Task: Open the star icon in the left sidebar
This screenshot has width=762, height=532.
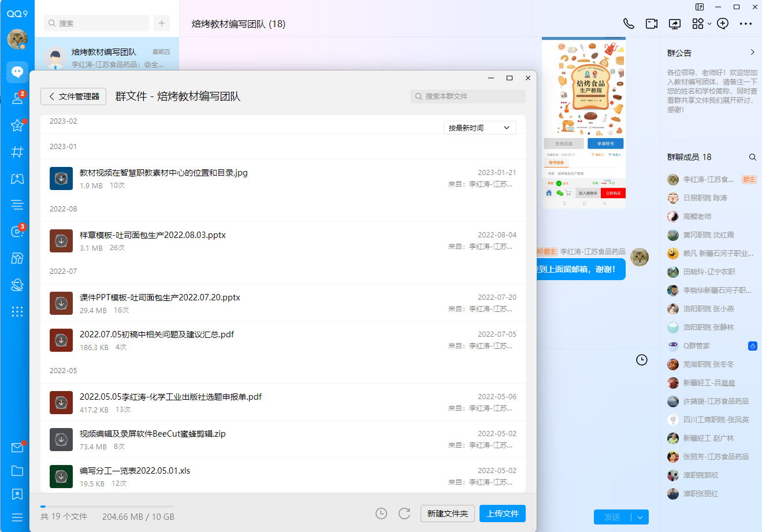Action: (x=17, y=125)
